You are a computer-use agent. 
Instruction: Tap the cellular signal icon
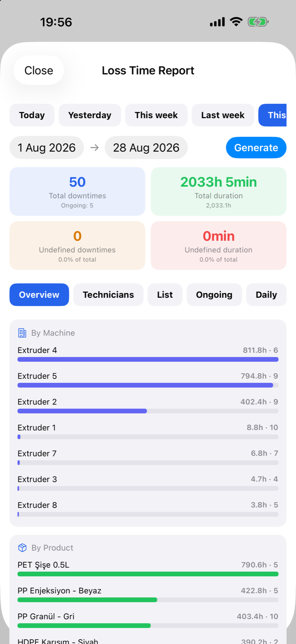coord(217,22)
